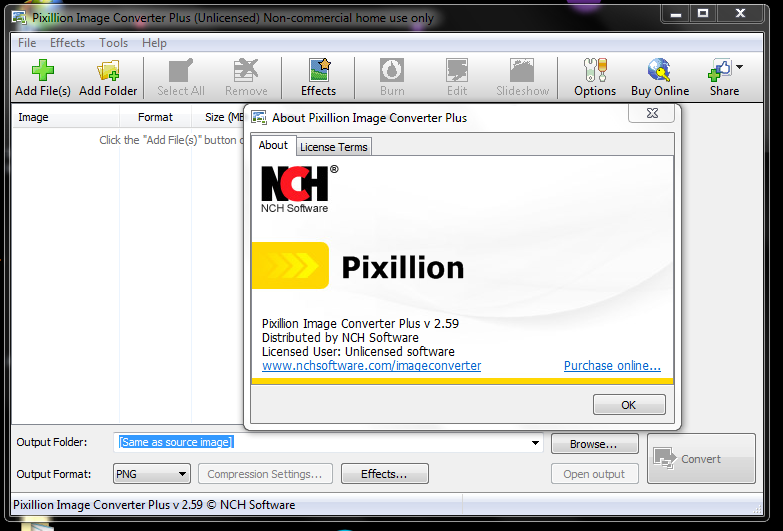Click the Add File(s) toolbar icon
The image size is (783, 531).
[x=42, y=70]
